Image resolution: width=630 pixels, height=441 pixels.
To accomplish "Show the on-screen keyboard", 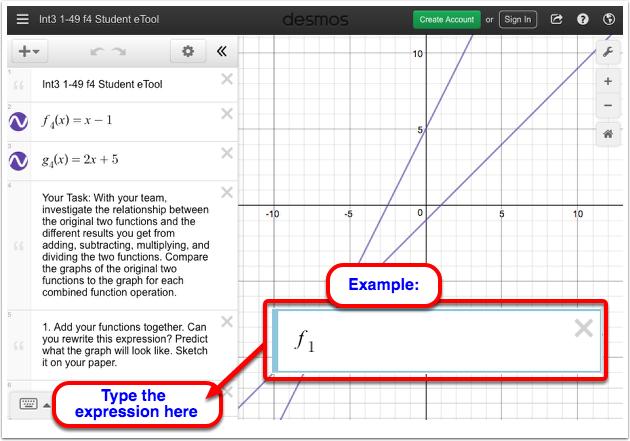I will coord(29,404).
